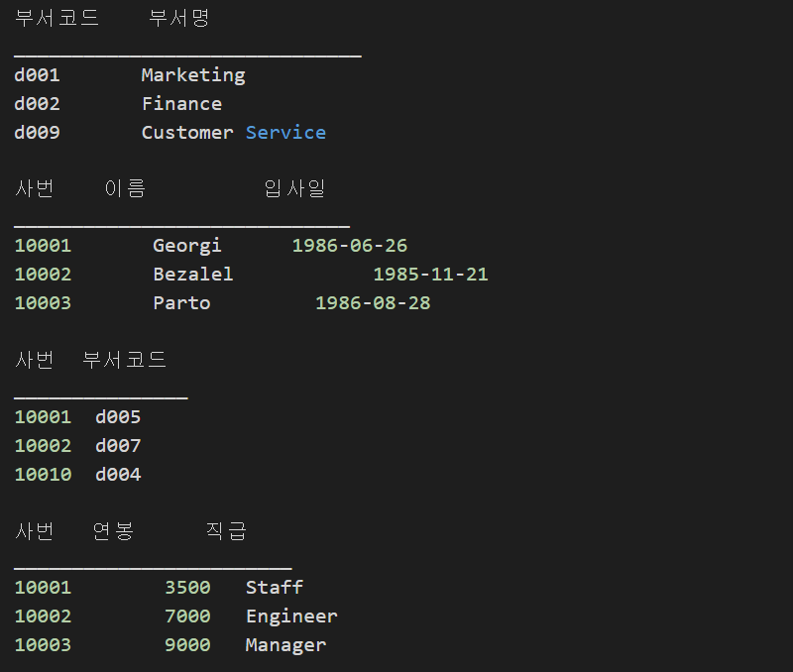Select employee number 10002 beside Bezalel
This screenshot has width=793, height=672.
coord(43,275)
